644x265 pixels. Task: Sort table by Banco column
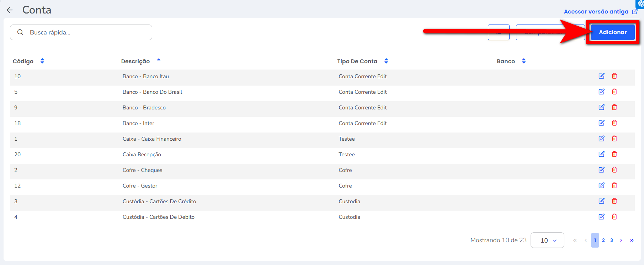[x=523, y=61]
